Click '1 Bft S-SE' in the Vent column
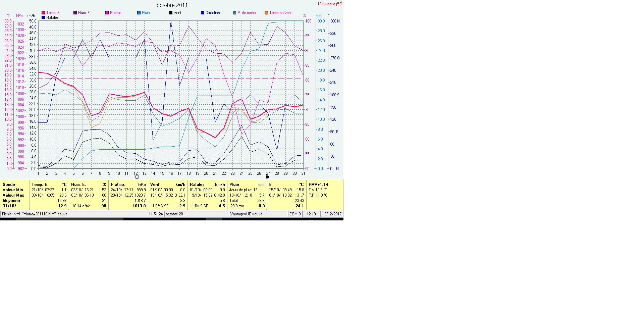 click(x=160, y=206)
